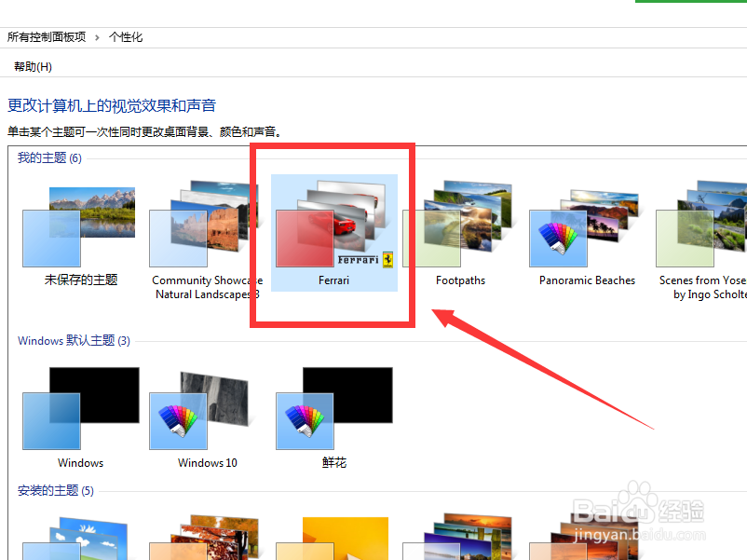Choose Community Showcase Natural Landscapes 3 theme
Image resolution: width=747 pixels, height=560 pixels.
207,240
